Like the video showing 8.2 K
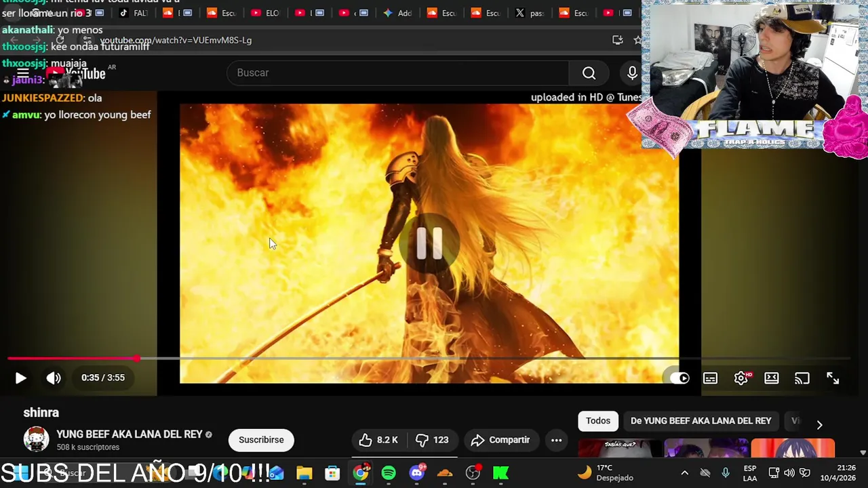This screenshot has height=488, width=868. pos(378,440)
